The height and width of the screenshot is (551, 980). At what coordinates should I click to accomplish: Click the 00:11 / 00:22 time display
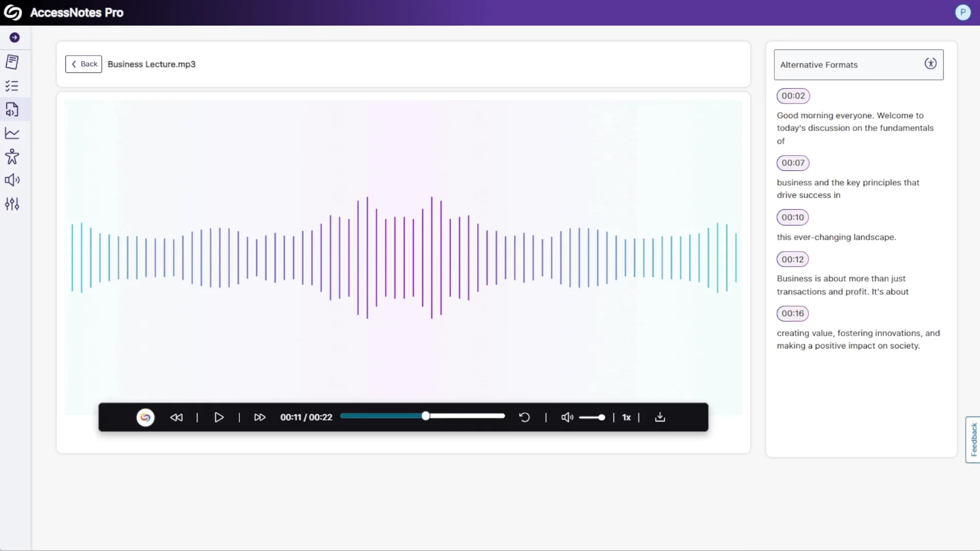point(306,417)
